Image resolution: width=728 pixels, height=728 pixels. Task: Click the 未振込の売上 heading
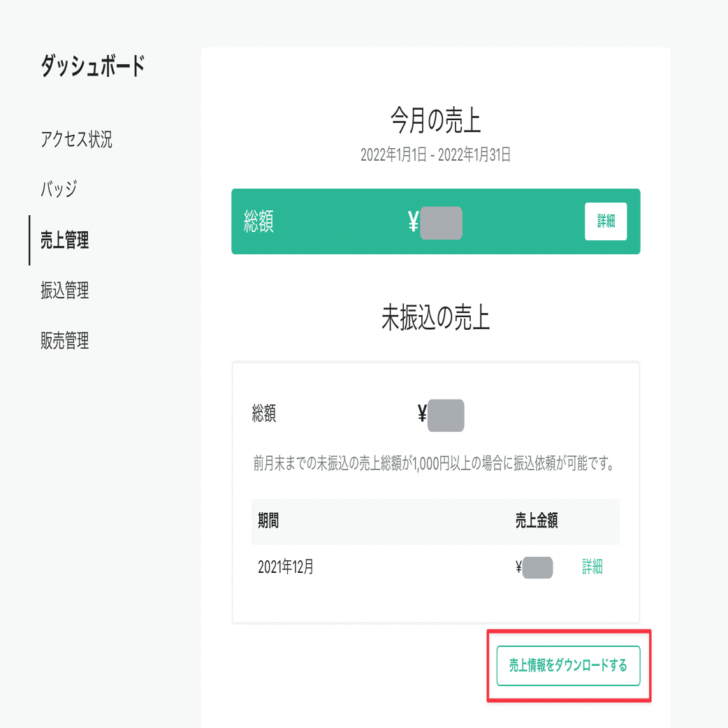tap(436, 315)
